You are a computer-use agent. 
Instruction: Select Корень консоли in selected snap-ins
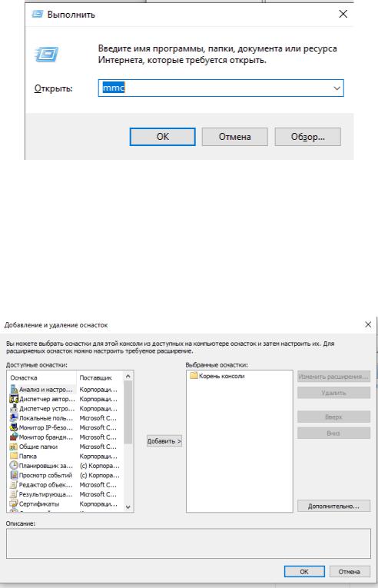(x=221, y=376)
